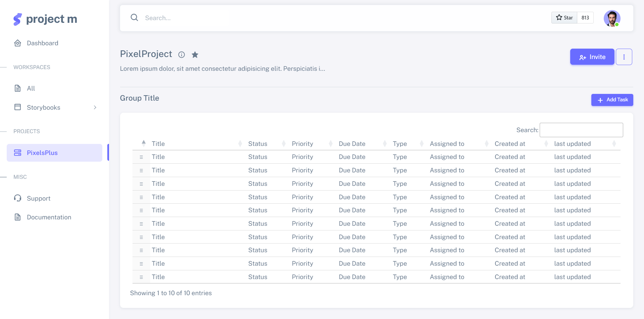This screenshot has height=319, width=644.
Task: Open the Dashboard menu item
Action: tap(42, 43)
